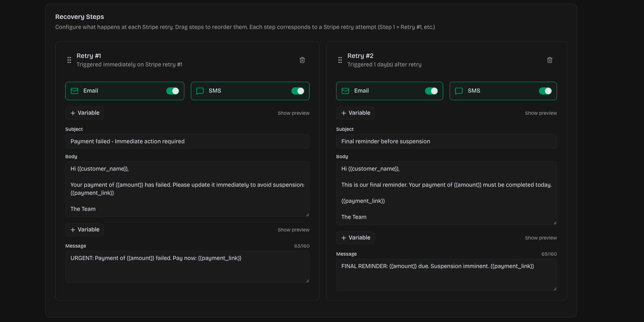Image resolution: width=644 pixels, height=322 pixels.
Task: Grab the drag handle for Retry #1
Action: click(69, 60)
